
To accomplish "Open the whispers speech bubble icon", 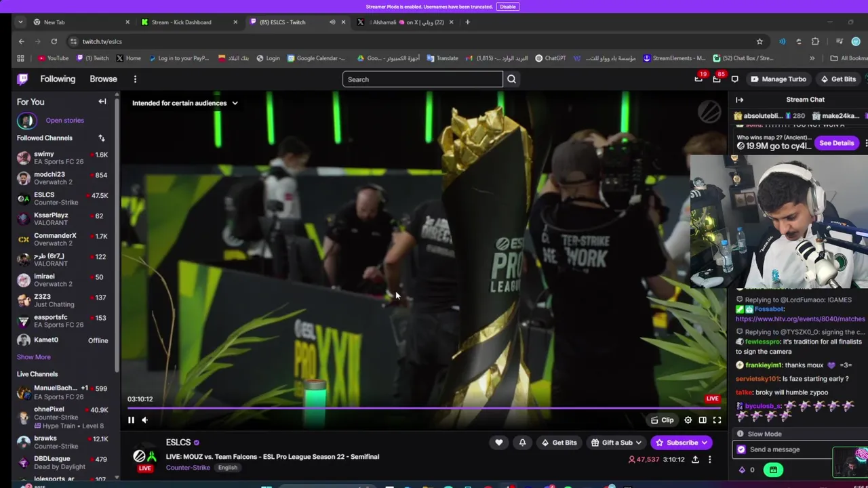I will point(734,79).
